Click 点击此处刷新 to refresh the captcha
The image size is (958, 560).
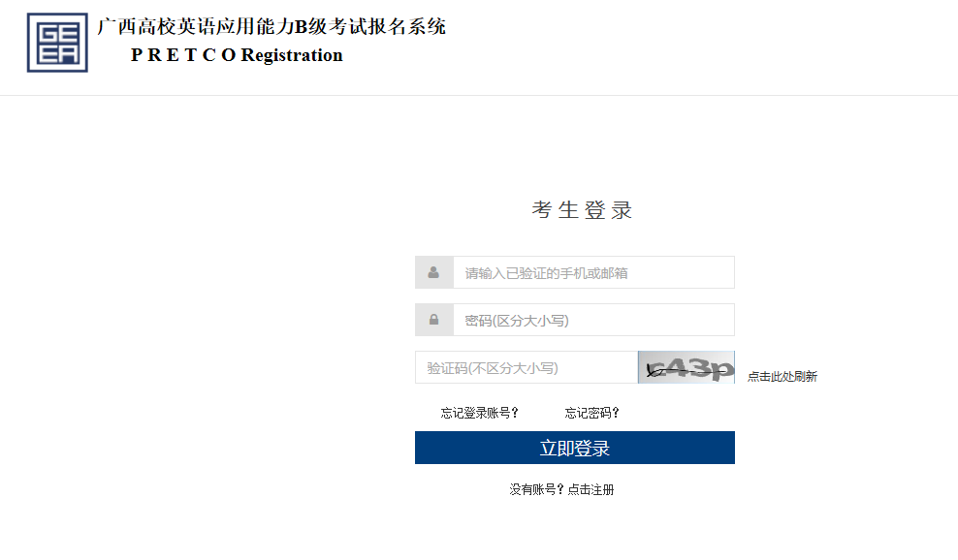click(782, 377)
